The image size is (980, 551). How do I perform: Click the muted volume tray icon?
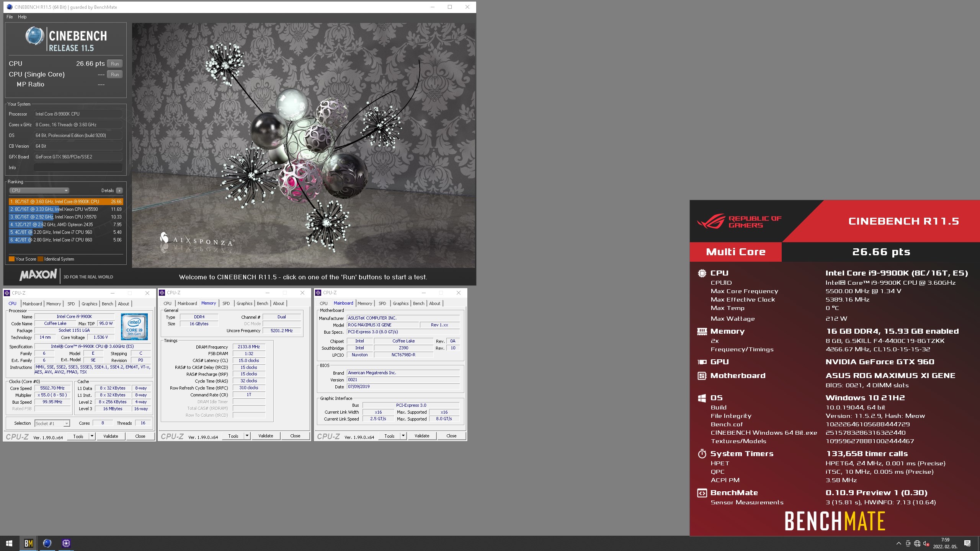point(926,543)
